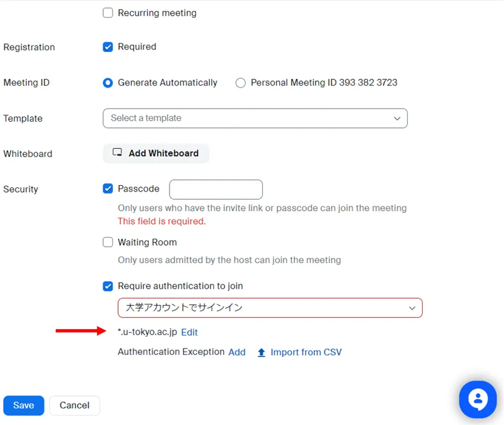Click inside the Passcode text field

pyautogui.click(x=216, y=190)
